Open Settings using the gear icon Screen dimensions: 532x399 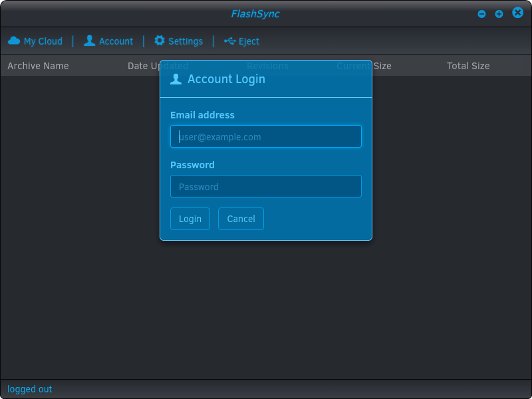(x=160, y=41)
